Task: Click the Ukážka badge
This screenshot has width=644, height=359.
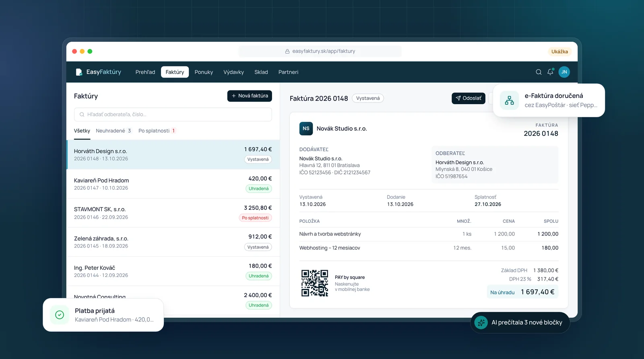Action: pos(559,51)
